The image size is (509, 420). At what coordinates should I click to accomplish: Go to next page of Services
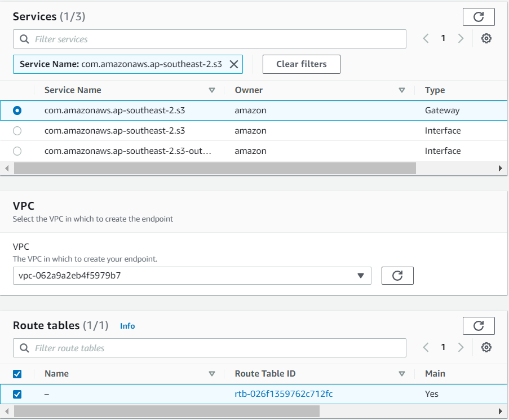(x=461, y=38)
